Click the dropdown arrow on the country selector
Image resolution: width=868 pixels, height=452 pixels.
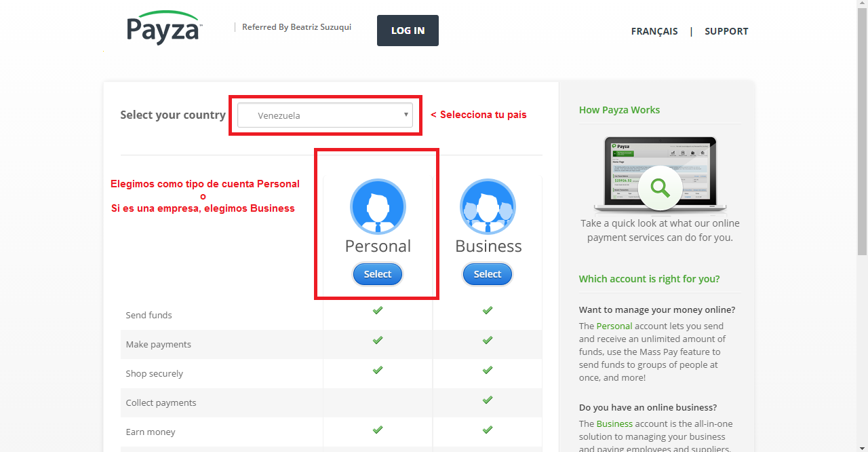tap(406, 115)
